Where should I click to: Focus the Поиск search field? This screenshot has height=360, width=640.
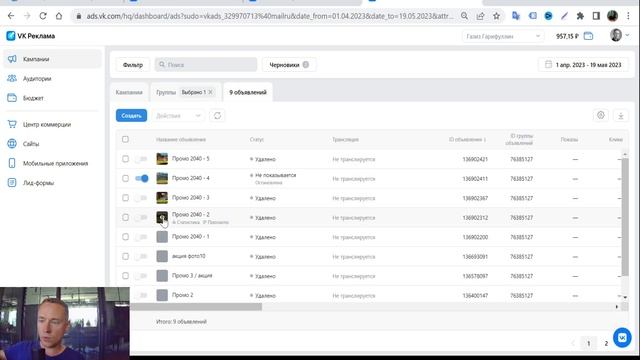coord(206,65)
